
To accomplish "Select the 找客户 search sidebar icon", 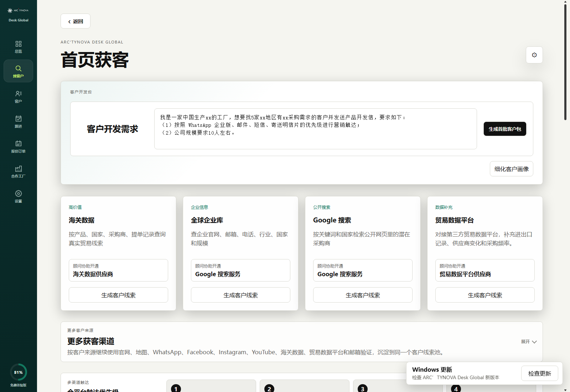I will point(18,71).
